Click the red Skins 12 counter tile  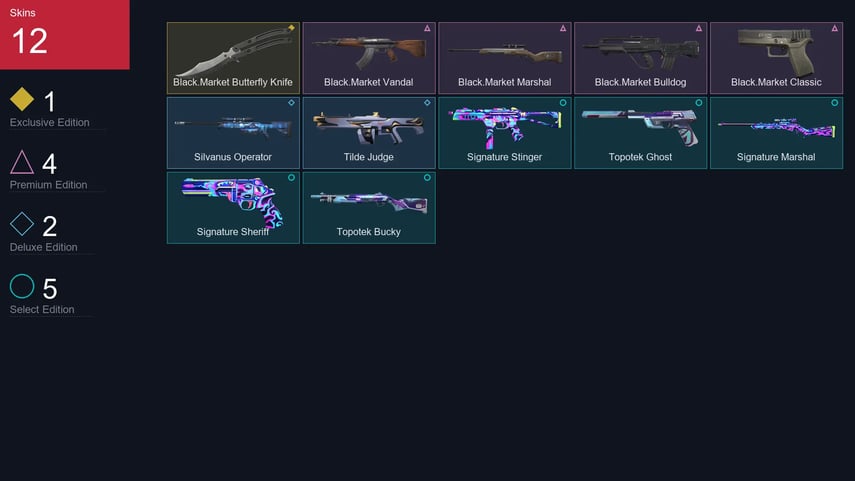click(x=64, y=34)
